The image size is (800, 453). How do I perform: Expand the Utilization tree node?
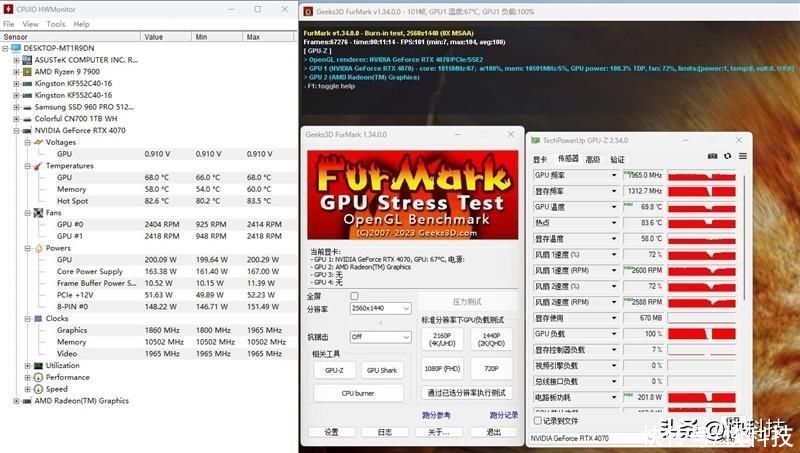click(28, 366)
